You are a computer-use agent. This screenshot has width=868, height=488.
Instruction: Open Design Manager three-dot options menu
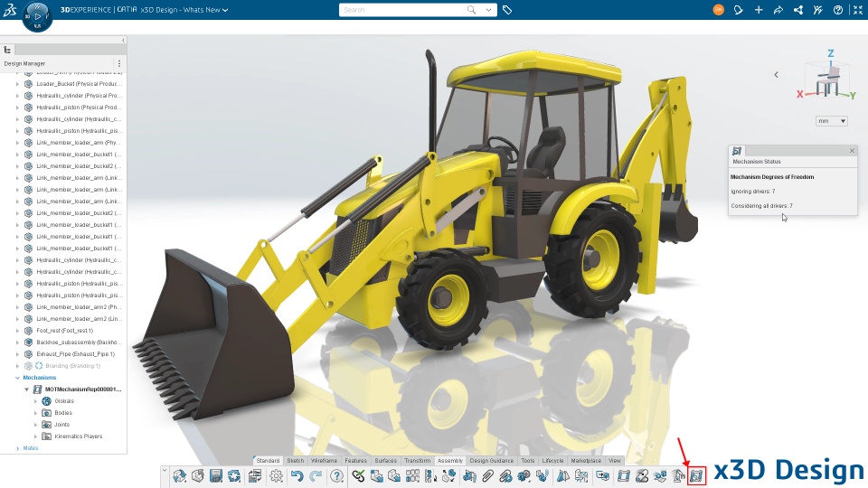coord(119,63)
